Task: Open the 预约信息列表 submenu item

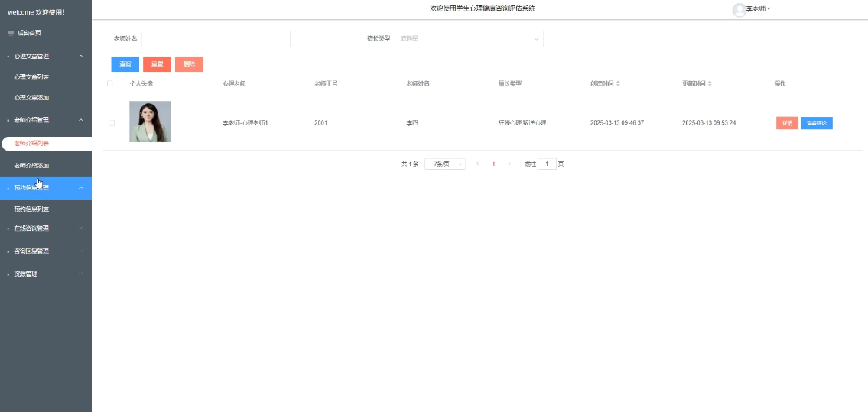Action: tap(31, 209)
